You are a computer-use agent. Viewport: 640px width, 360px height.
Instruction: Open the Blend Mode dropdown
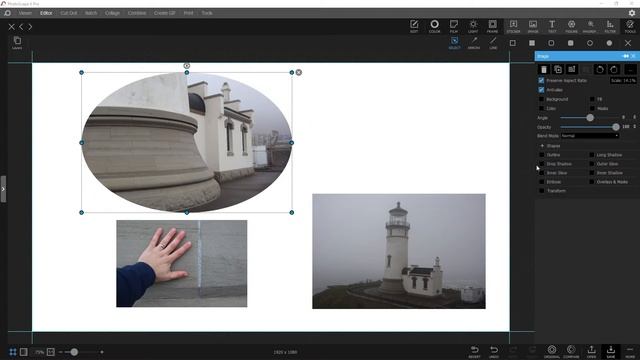(x=589, y=136)
